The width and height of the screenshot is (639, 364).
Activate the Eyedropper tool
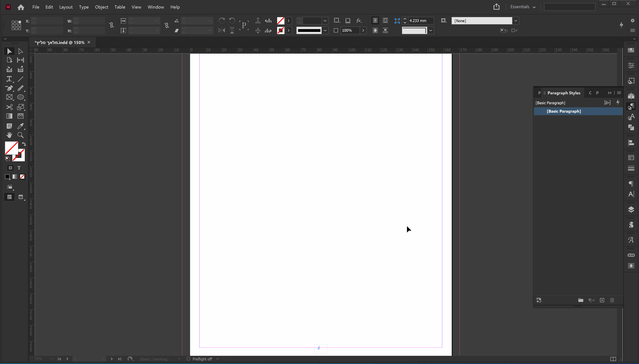(x=21, y=126)
